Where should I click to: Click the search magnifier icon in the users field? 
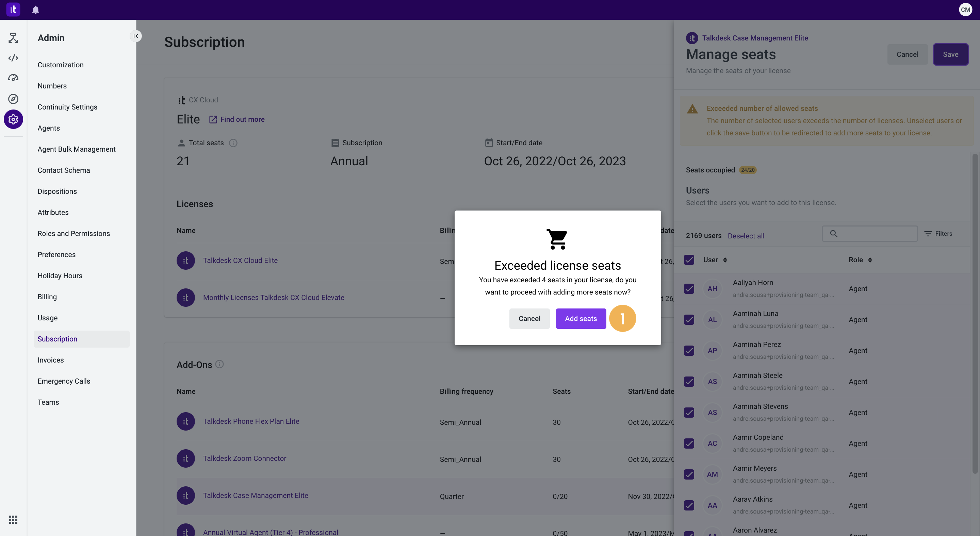[834, 234]
